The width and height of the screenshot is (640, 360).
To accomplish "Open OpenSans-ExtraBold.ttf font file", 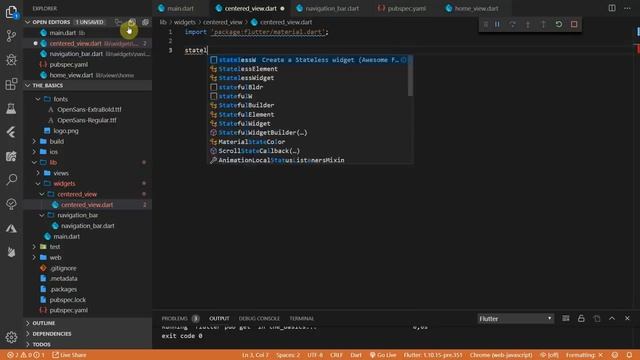I will click(x=89, y=110).
